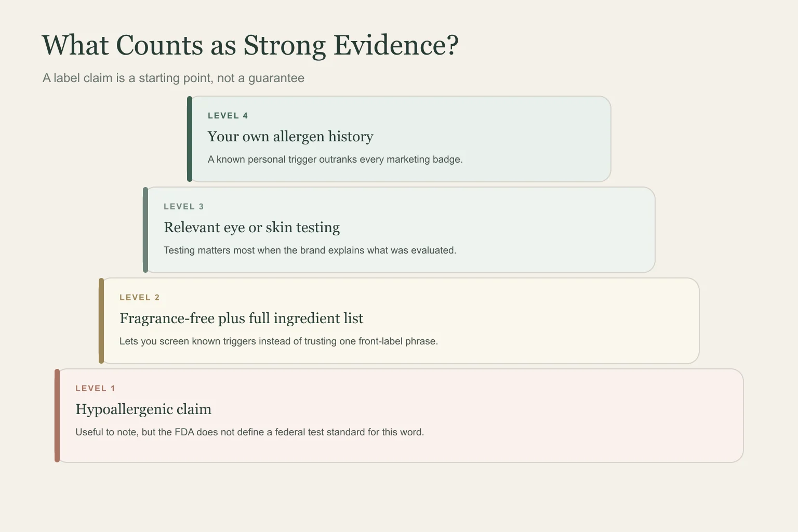Open the 'Your own allergen history' heading
The image size is (798, 532).
[290, 136]
